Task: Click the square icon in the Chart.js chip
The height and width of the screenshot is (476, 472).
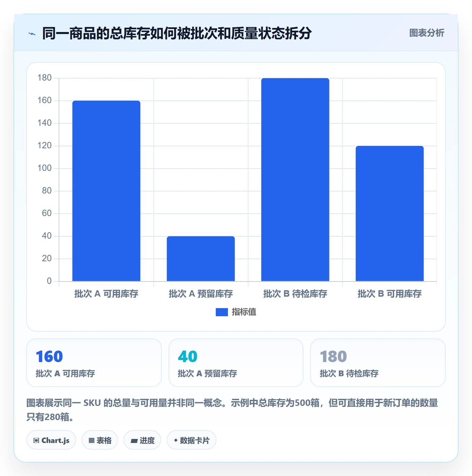Action: coord(36,441)
